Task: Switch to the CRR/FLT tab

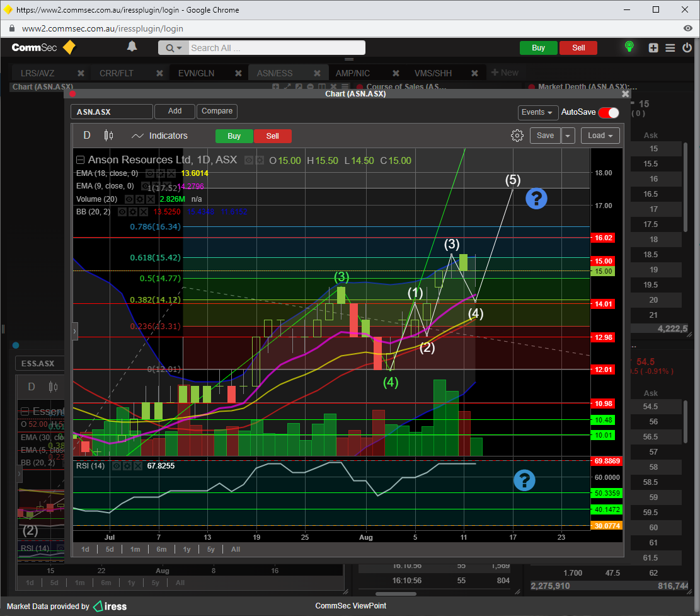Action: pyautogui.click(x=116, y=73)
